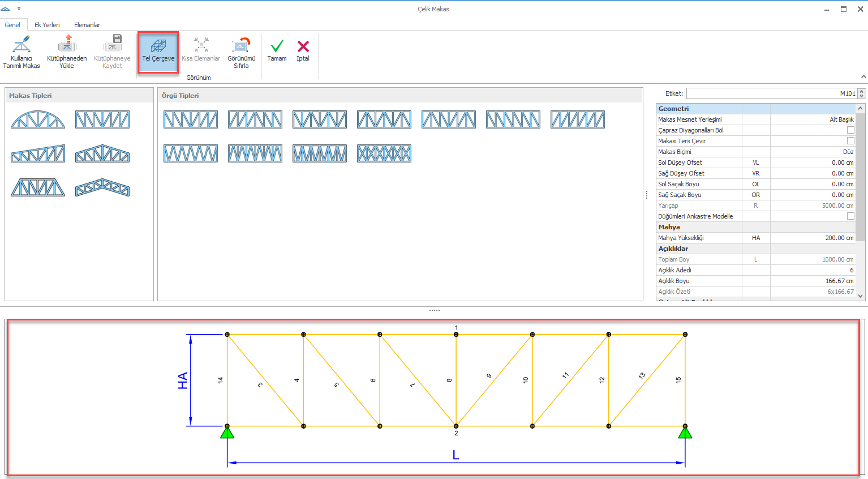Select the flat rectangular truss type

102,119
